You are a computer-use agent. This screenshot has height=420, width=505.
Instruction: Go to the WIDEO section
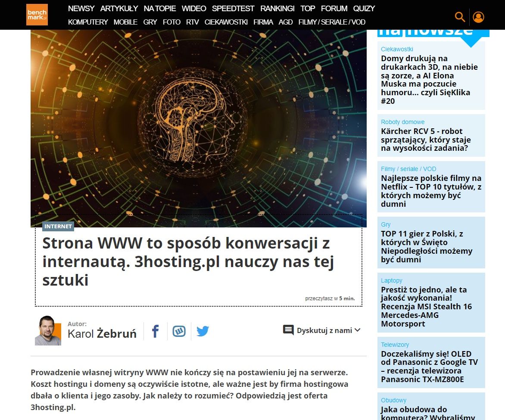[194, 8]
